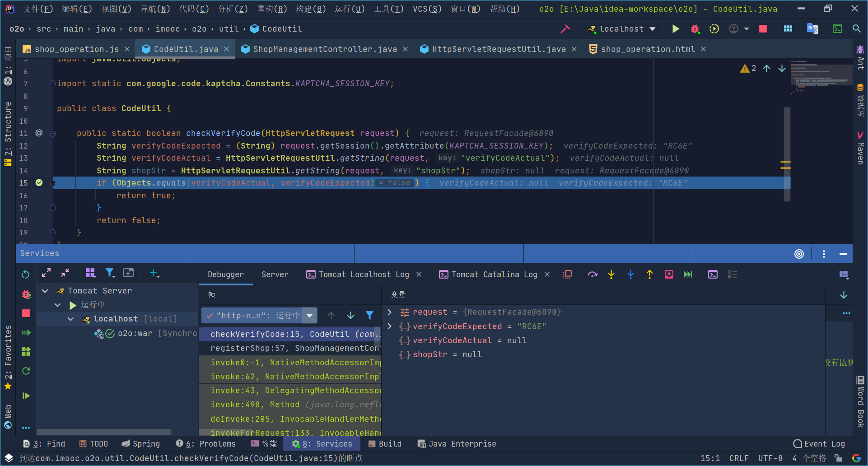The image size is (868, 466).
Task: Switch to shop_operation.html tab
Action: [x=648, y=49]
